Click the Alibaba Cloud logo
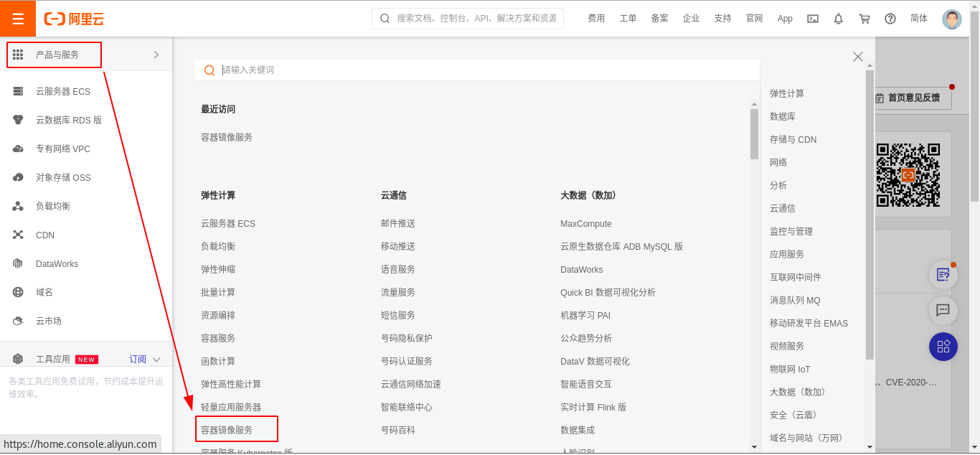The height and width of the screenshot is (455, 980). click(74, 19)
